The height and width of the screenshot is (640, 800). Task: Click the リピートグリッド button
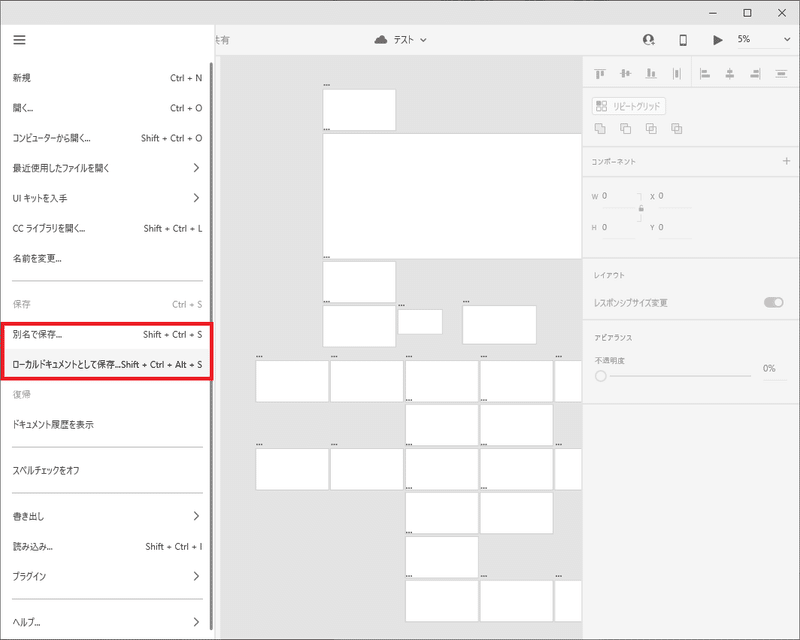(x=629, y=106)
